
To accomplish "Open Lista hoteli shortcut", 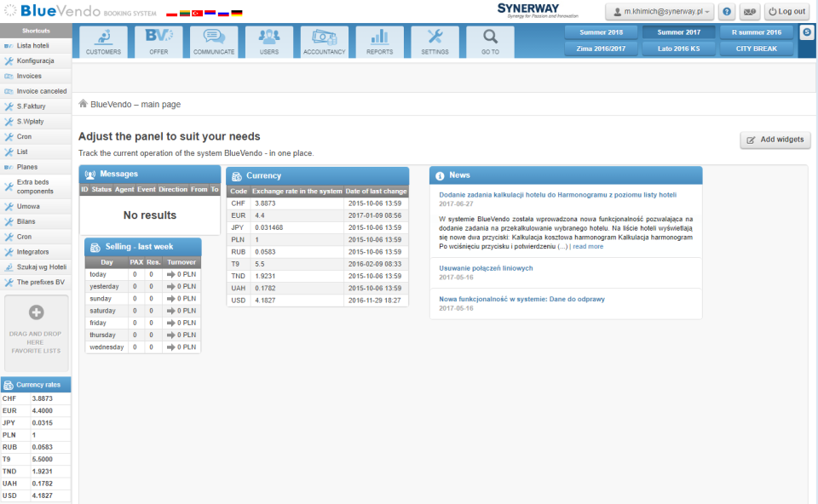I will pos(36,46).
